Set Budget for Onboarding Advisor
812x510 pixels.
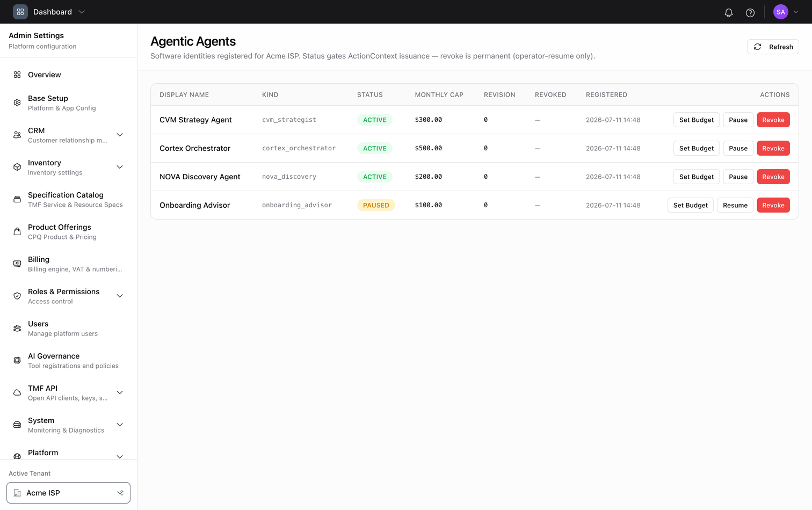tap(691, 205)
